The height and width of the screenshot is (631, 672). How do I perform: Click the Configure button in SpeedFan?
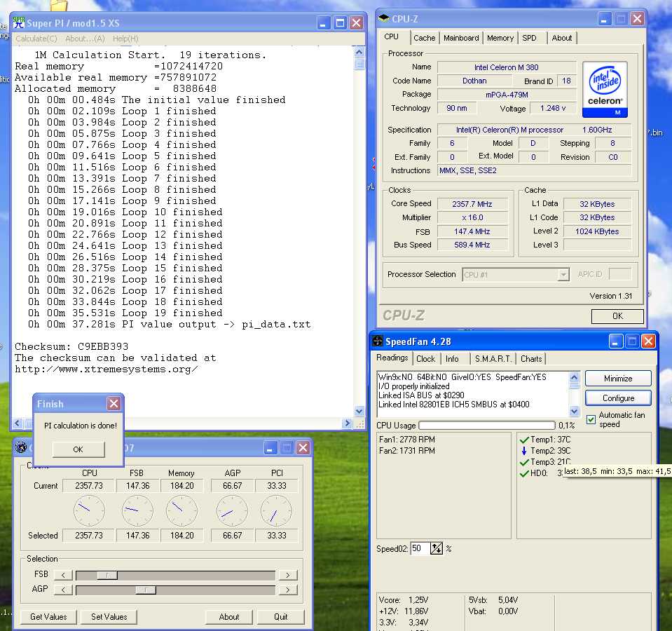coord(618,398)
